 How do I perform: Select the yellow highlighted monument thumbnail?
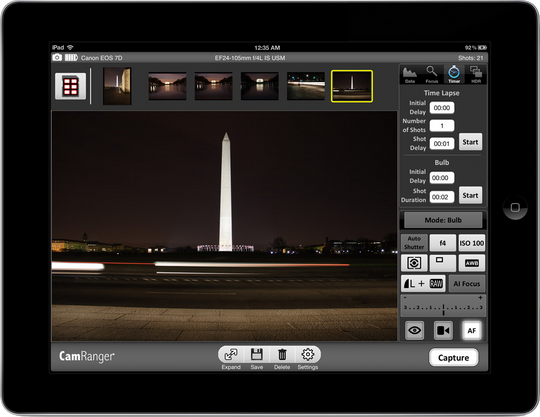[x=352, y=86]
